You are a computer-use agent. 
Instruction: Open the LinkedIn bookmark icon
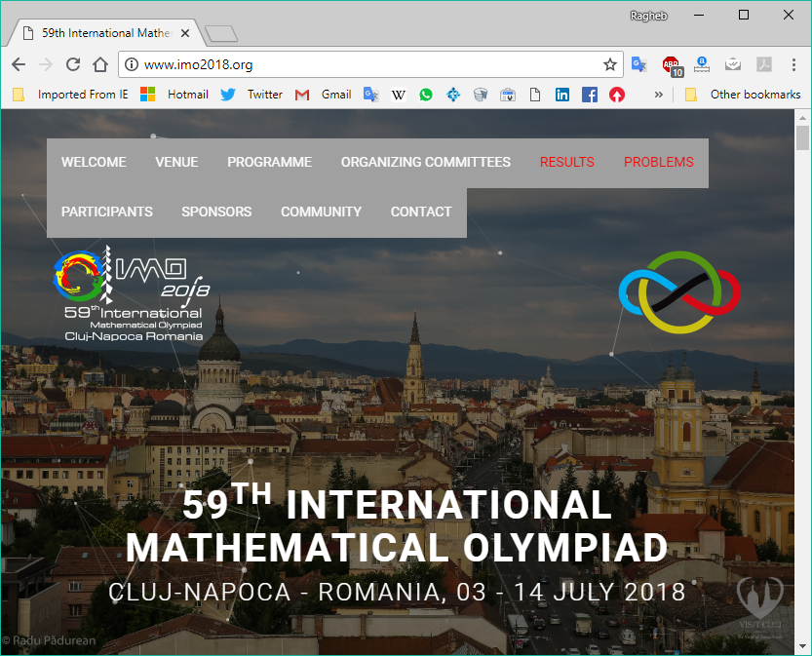point(562,95)
